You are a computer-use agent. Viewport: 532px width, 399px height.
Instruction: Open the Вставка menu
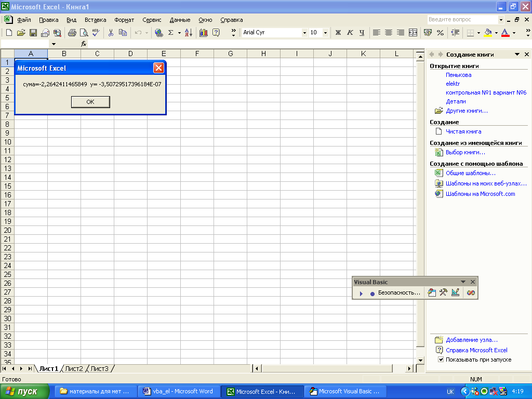(96, 20)
